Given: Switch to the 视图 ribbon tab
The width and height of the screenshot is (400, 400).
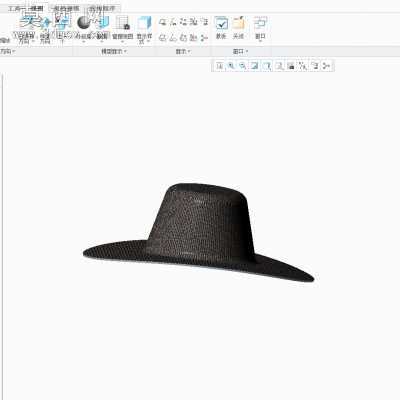Looking at the screenshot, I should [37, 8].
